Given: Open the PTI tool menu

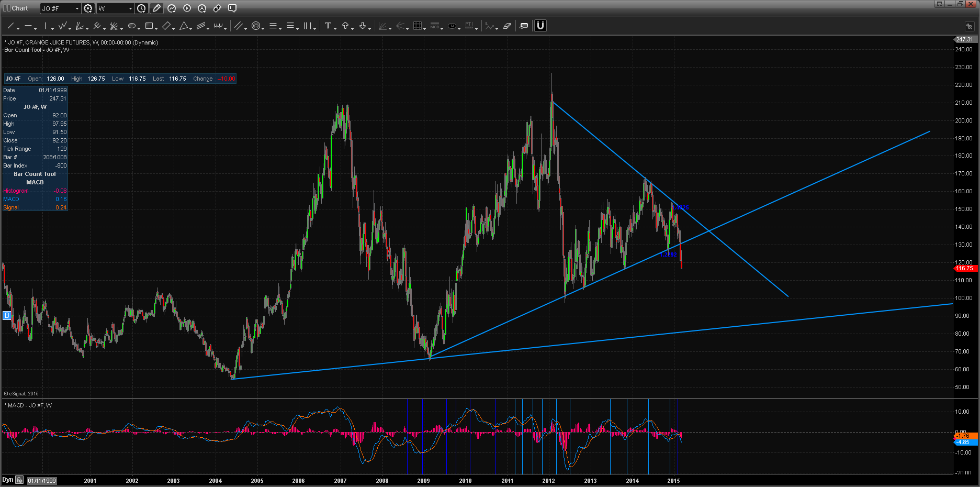Looking at the screenshot, I should [469, 26].
